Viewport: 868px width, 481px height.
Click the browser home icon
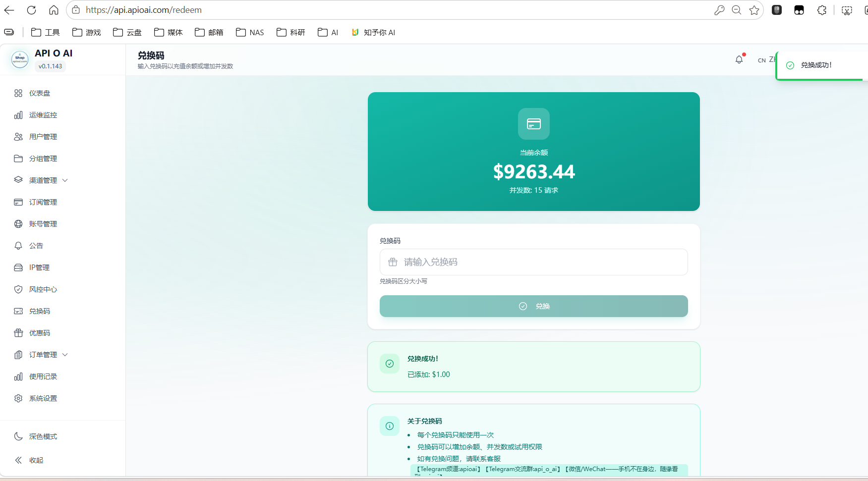54,10
